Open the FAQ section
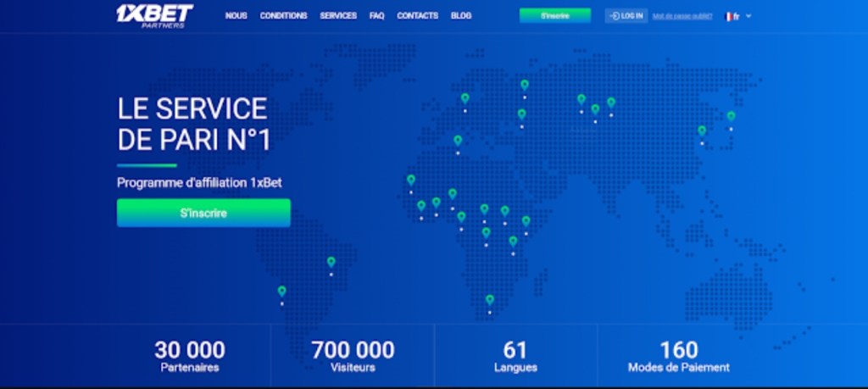Screen dimensions: 868x389 click(376, 16)
